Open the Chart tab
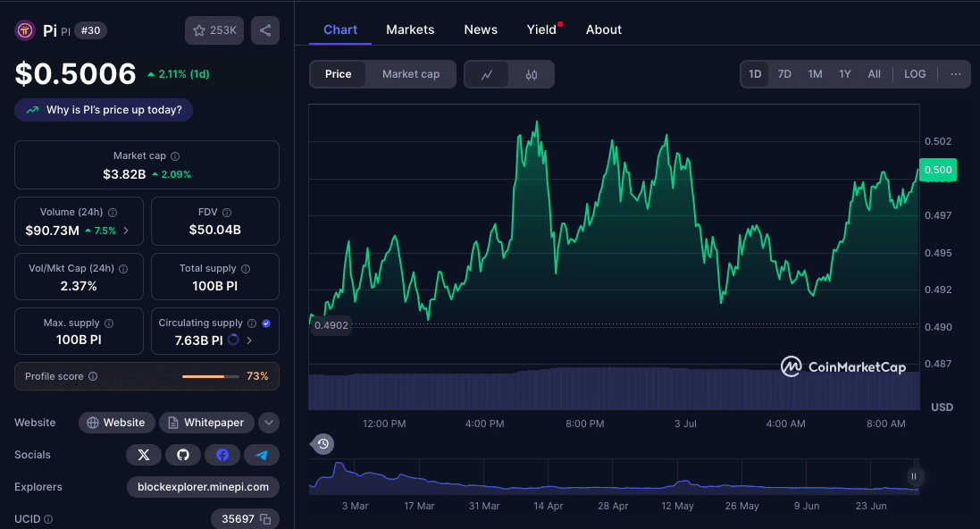 point(340,29)
